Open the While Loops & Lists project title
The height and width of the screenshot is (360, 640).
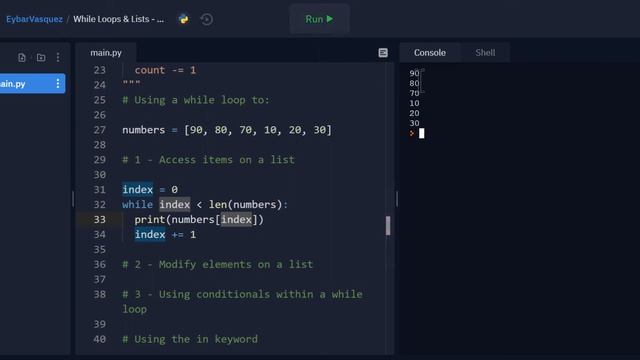coord(118,19)
